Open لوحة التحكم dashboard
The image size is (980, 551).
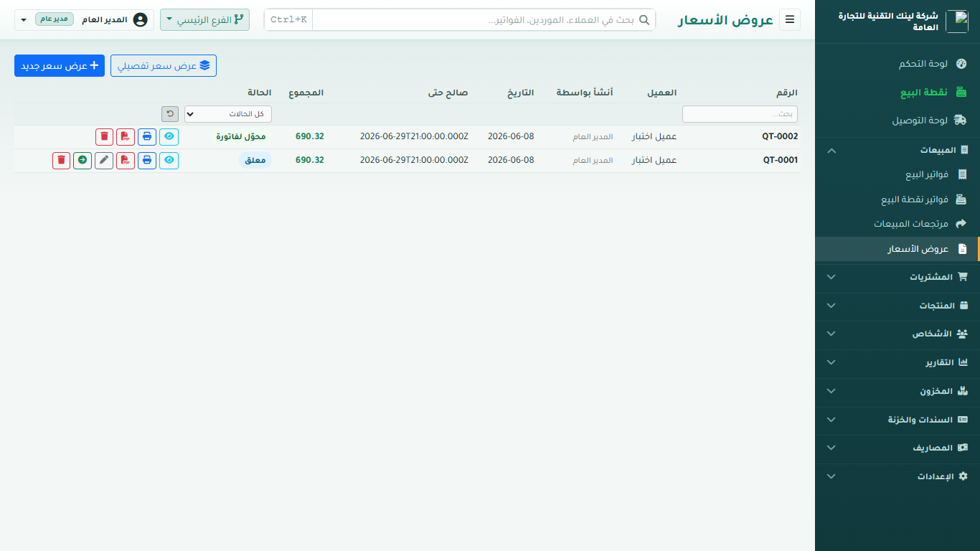tap(897, 64)
